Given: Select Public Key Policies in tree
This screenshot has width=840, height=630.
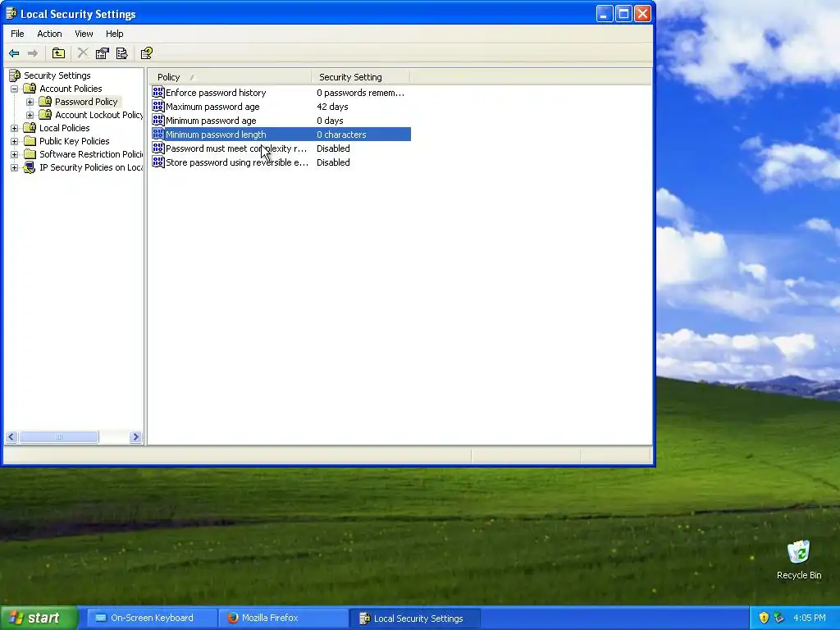Looking at the screenshot, I should coord(74,141).
